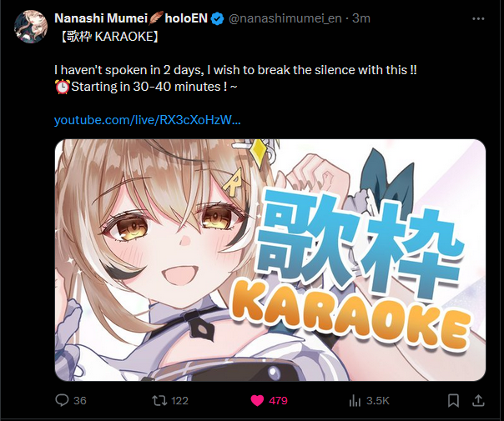Click the 【歌枠 KARAOKE】 title line
This screenshot has width=504, height=421.
(x=109, y=37)
